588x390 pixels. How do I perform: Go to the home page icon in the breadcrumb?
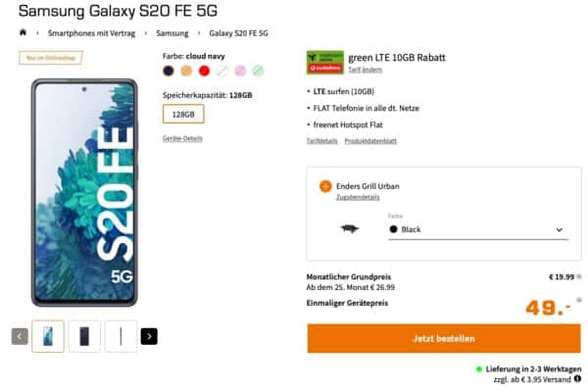[x=23, y=32]
